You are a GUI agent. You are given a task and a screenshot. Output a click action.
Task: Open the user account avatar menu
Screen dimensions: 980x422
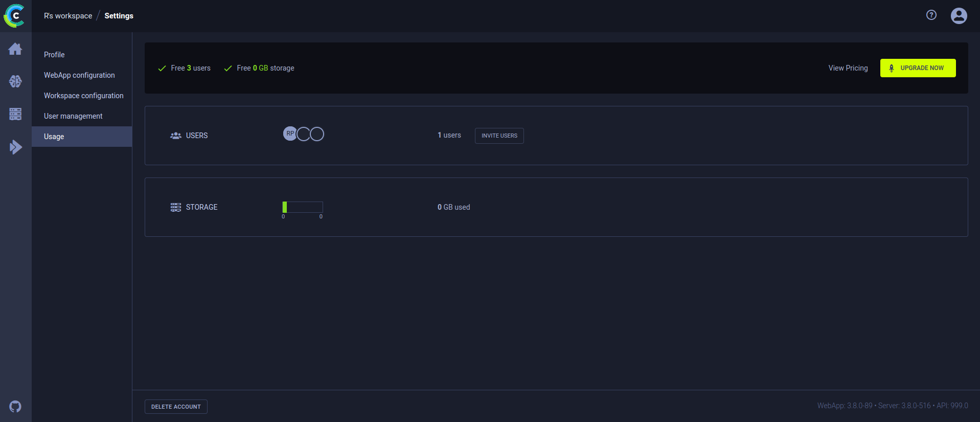[959, 16]
